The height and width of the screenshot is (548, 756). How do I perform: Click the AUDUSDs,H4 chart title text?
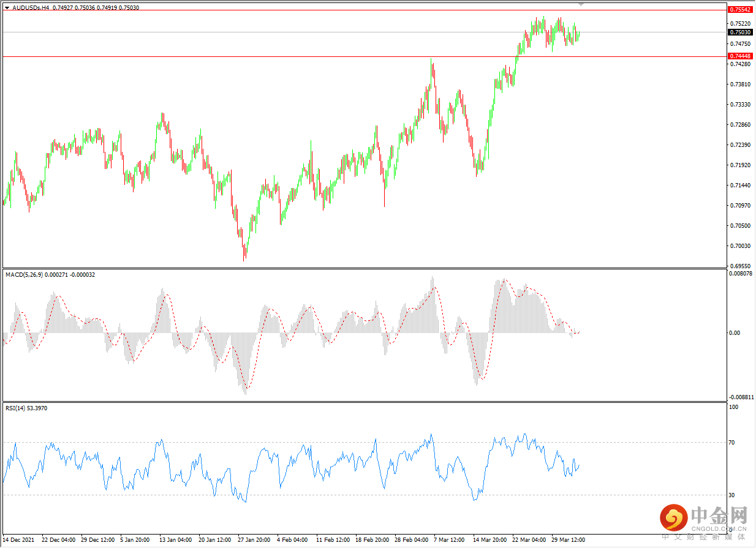(x=31, y=8)
